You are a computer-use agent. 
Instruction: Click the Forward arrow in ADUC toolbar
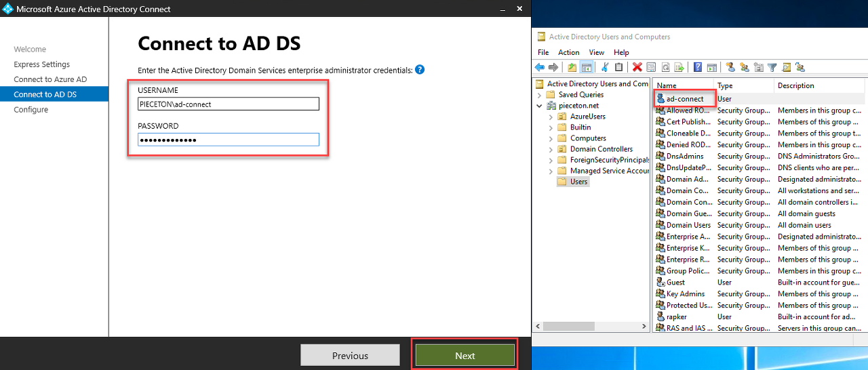click(x=553, y=67)
